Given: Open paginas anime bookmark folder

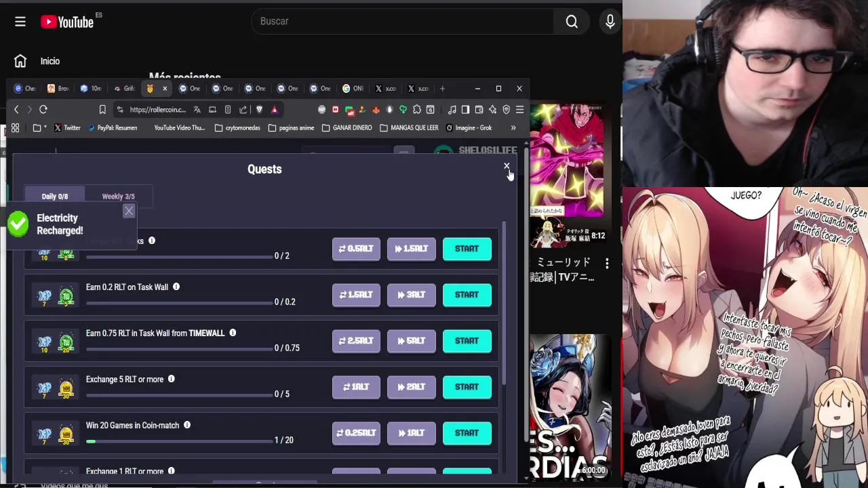Looking at the screenshot, I should pyautogui.click(x=291, y=127).
